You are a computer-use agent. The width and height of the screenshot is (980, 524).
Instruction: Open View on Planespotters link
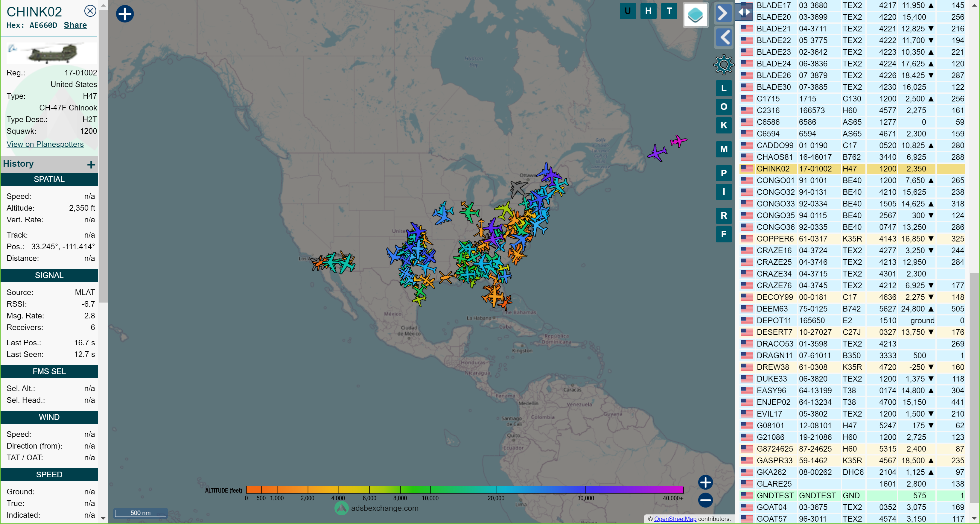(x=45, y=144)
